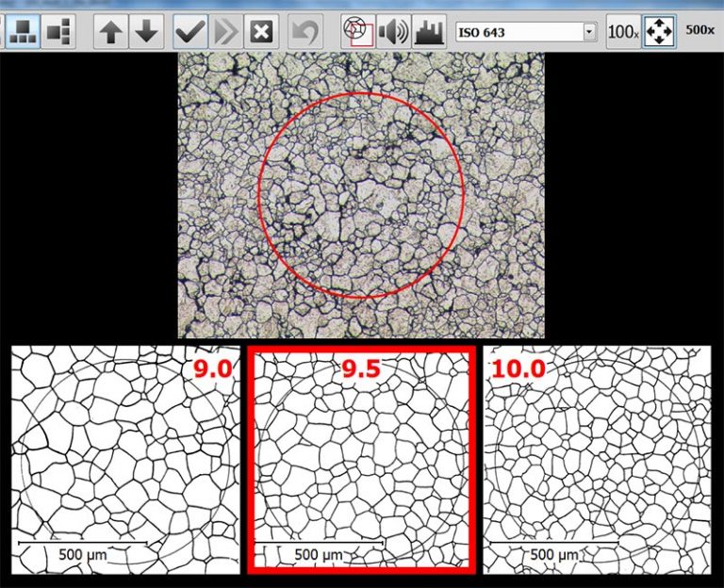Viewport: 724px width, 588px height.
Task: Click the side-by-side blocks layout icon
Action: point(58,32)
